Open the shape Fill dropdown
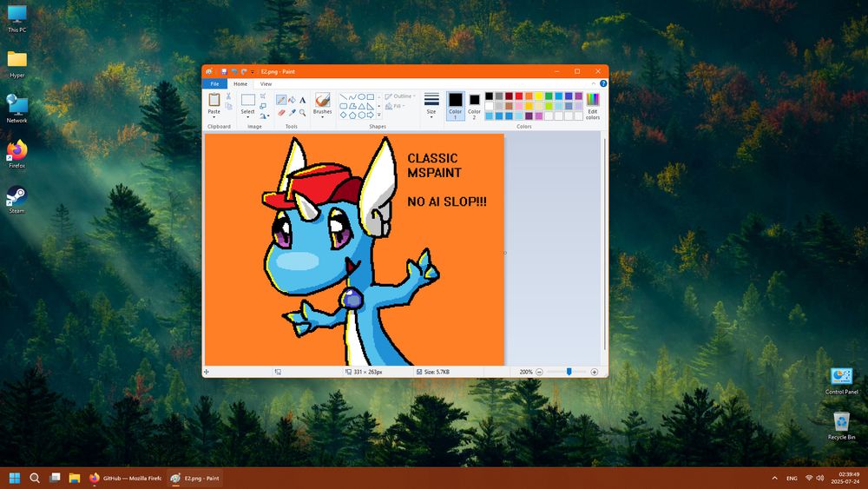This screenshot has width=868, height=489. [395, 106]
